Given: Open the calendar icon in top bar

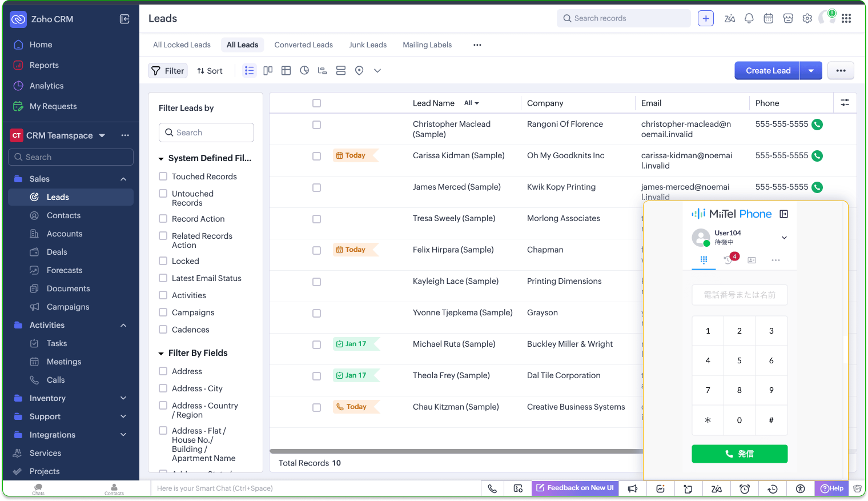Looking at the screenshot, I should pyautogui.click(x=769, y=18).
